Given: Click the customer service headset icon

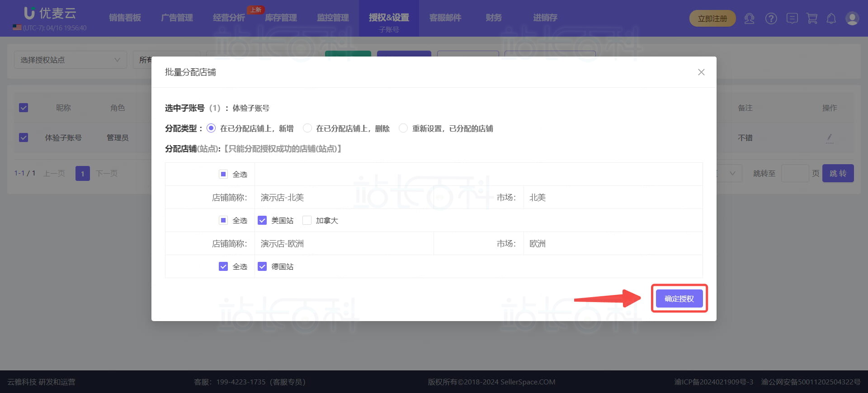Looking at the screenshot, I should [749, 19].
